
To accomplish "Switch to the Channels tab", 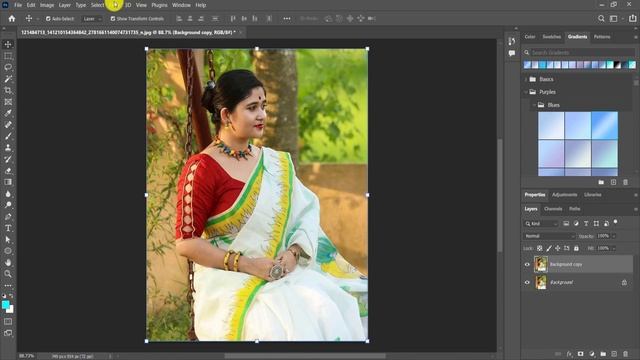I will [x=553, y=209].
